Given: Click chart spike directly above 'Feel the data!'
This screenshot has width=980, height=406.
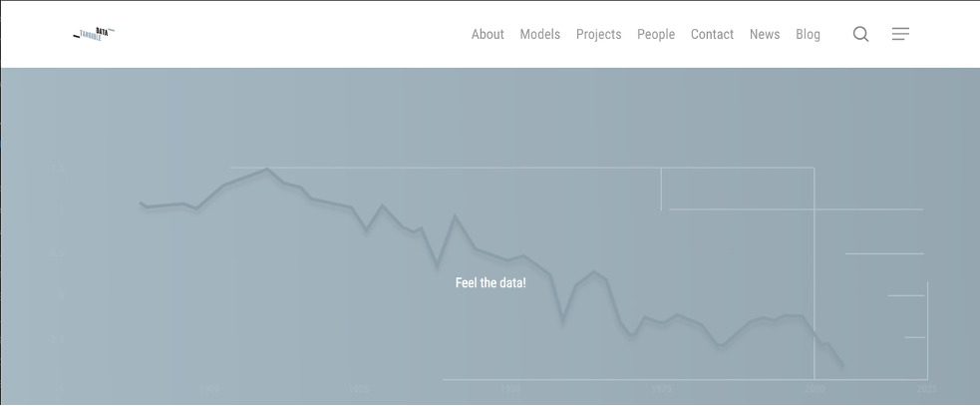Looking at the screenshot, I should [456, 216].
